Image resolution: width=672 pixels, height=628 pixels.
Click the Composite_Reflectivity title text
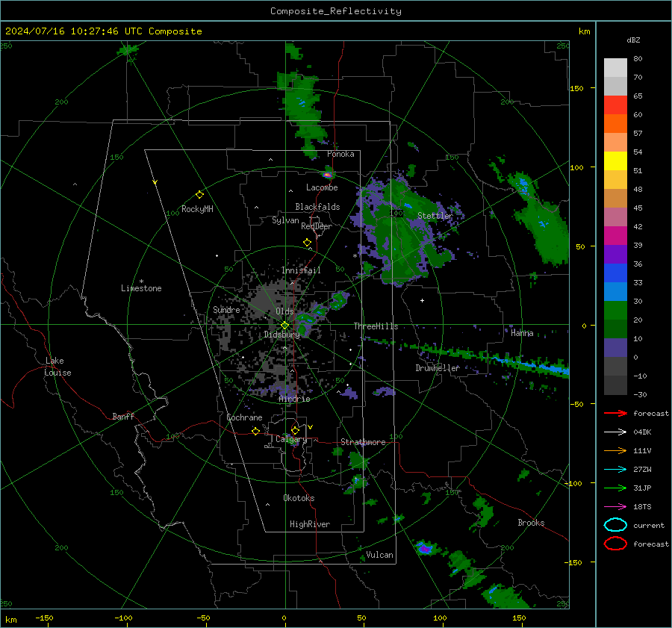click(335, 11)
